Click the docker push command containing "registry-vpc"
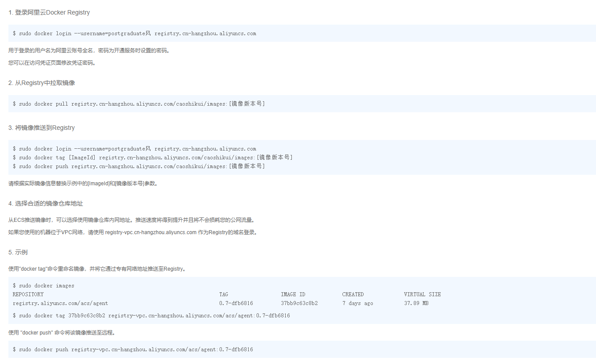This screenshot has width=596, height=364. [132, 349]
